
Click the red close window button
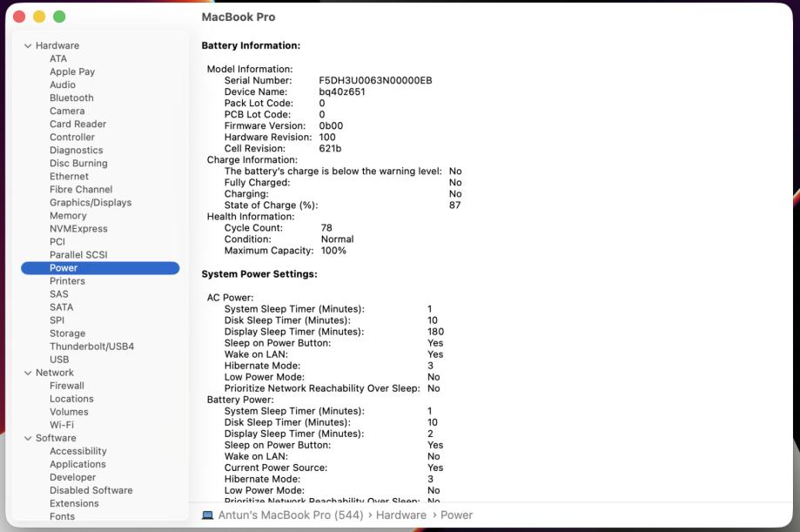pyautogui.click(x=19, y=17)
